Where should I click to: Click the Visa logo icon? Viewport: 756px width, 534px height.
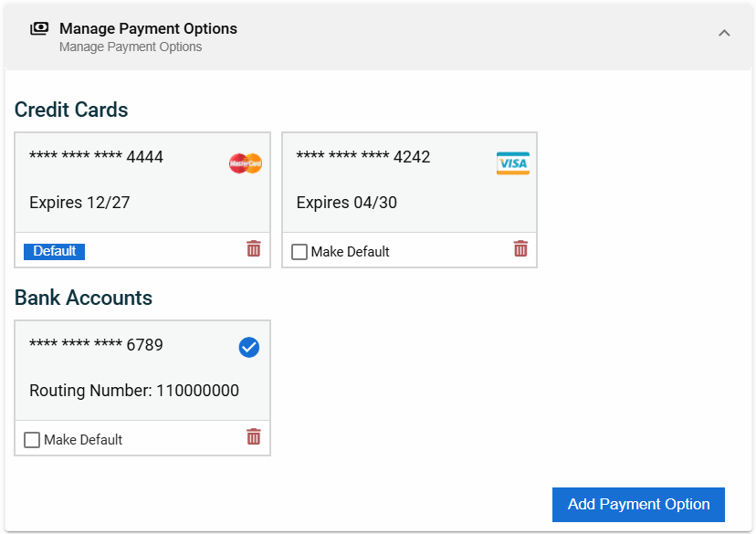[512, 163]
